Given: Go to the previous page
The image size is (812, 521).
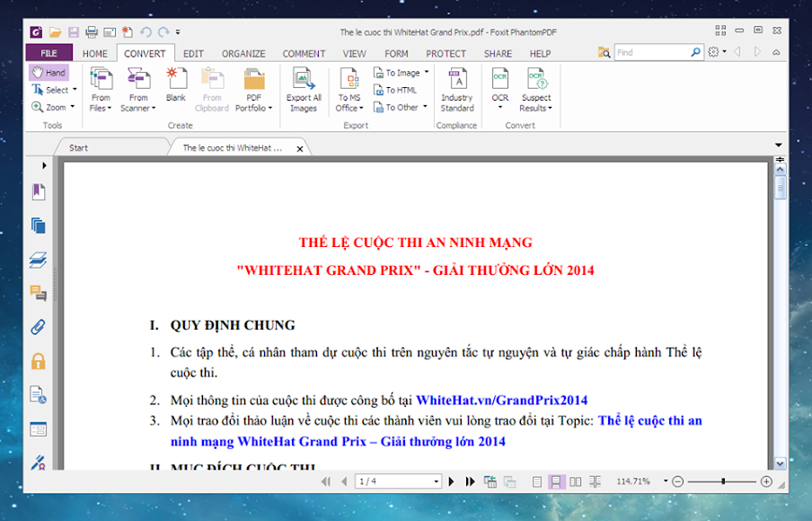Looking at the screenshot, I should tap(344, 481).
